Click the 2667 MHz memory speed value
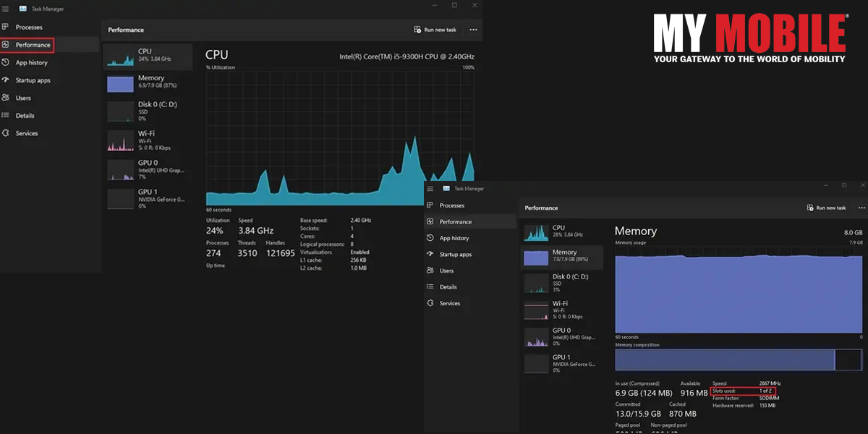868x434 pixels. pos(770,383)
